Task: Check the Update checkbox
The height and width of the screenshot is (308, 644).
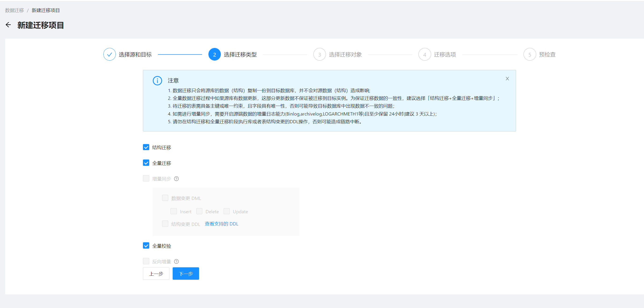Action: point(226,211)
